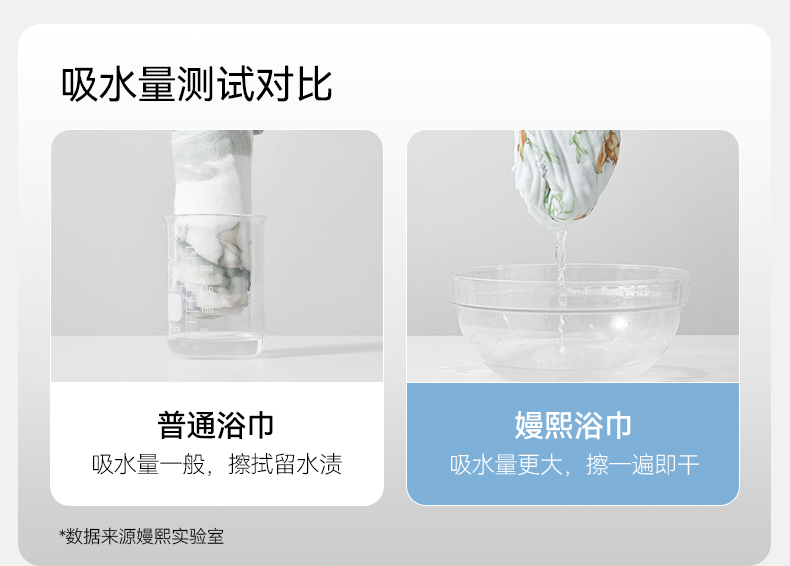This screenshot has width=790, height=566.
Task: Click the water stream below wrung towel
Action: pyautogui.click(x=561, y=287)
